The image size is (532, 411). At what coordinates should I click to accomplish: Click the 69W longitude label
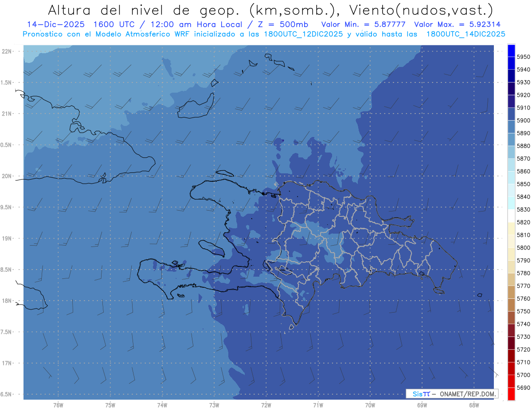(x=422, y=405)
